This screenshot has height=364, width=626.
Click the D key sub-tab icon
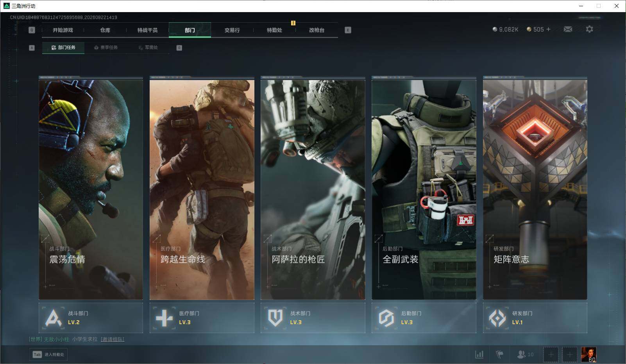pos(179,48)
